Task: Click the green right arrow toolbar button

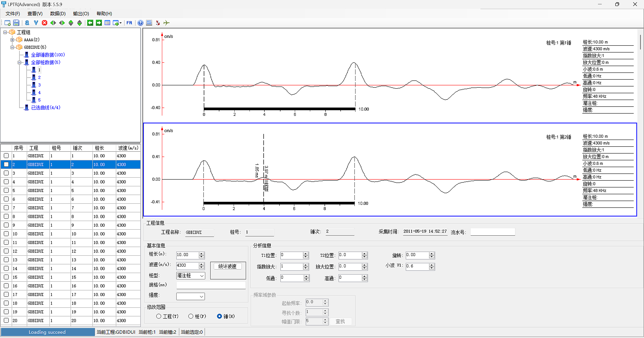Action: [x=99, y=23]
